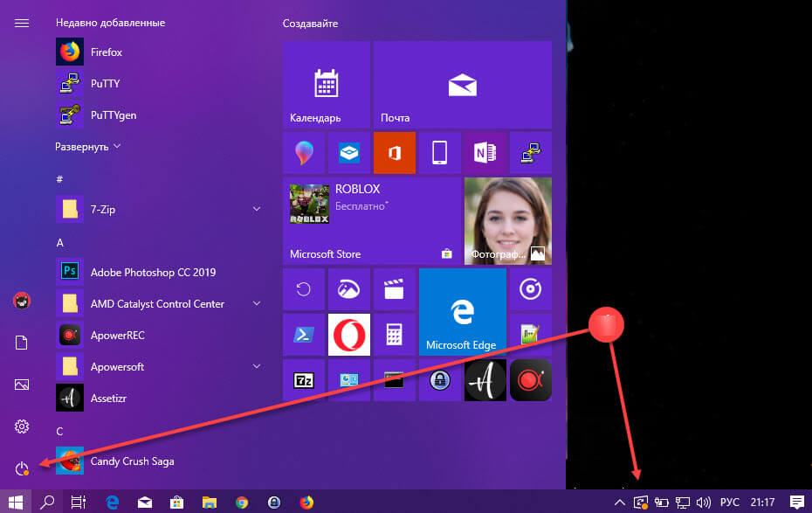Open the Groove Music tile

pos(531,289)
